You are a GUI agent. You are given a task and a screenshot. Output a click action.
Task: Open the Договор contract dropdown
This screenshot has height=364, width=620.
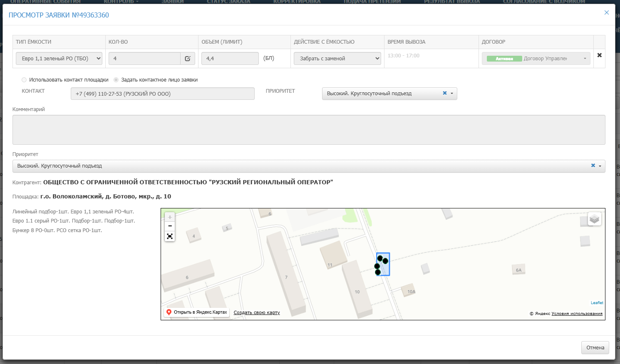pos(536,59)
